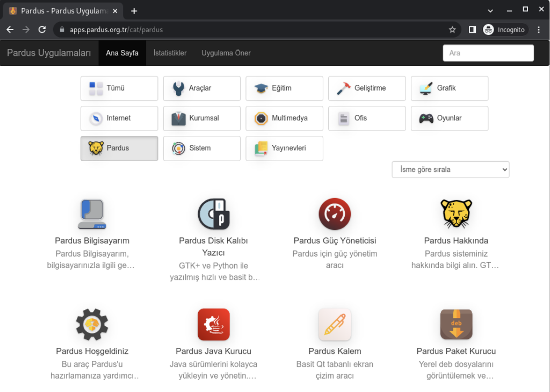550x392 pixels.
Task: Open the Pardus Disk Kalıbı Yazıcı title
Action: click(x=213, y=246)
